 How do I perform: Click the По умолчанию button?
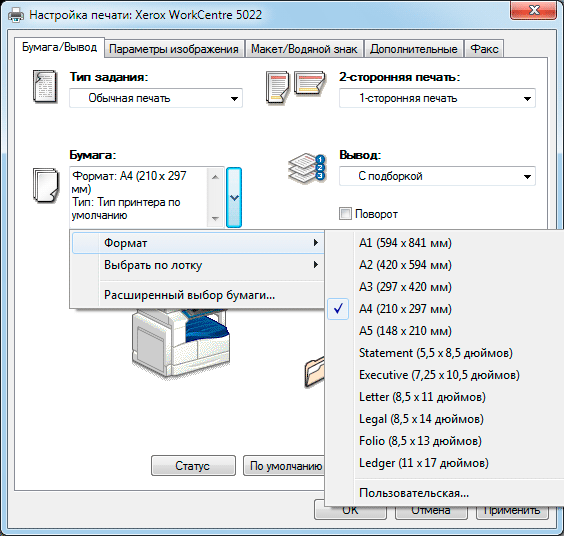(284, 465)
